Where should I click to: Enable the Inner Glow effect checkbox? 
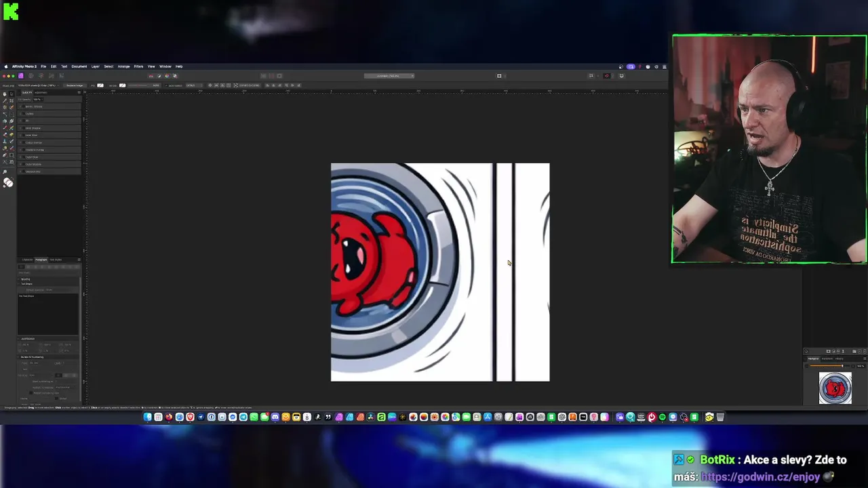(23, 135)
